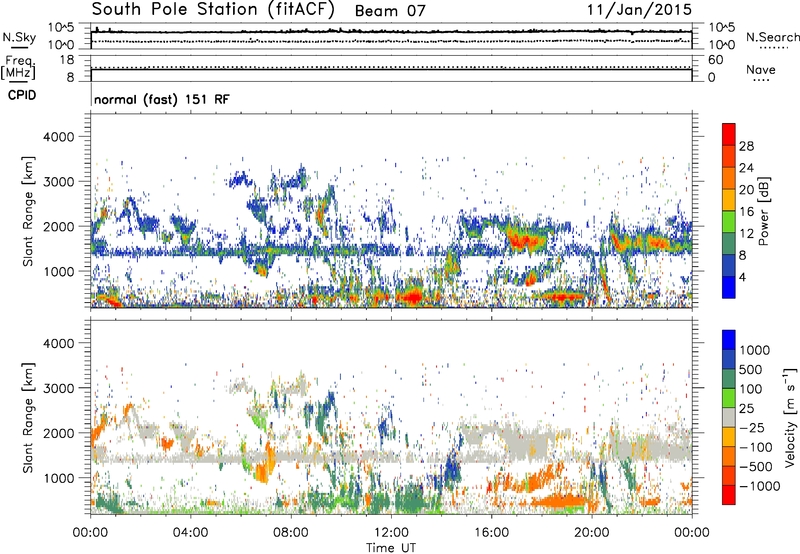Image resolution: width=800 pixels, height=554 pixels.
Task: Click 'Slant Range [km]' label of power panel
Action: pyautogui.click(x=28, y=211)
